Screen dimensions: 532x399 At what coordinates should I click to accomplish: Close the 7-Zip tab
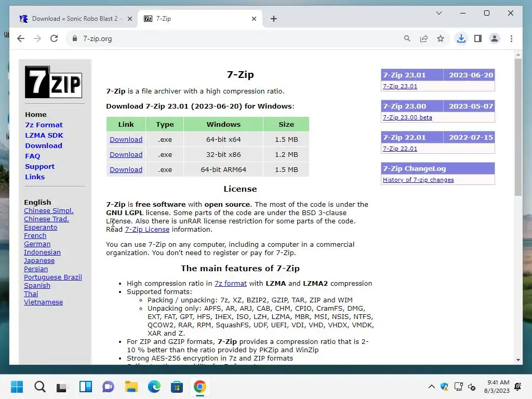click(x=254, y=19)
